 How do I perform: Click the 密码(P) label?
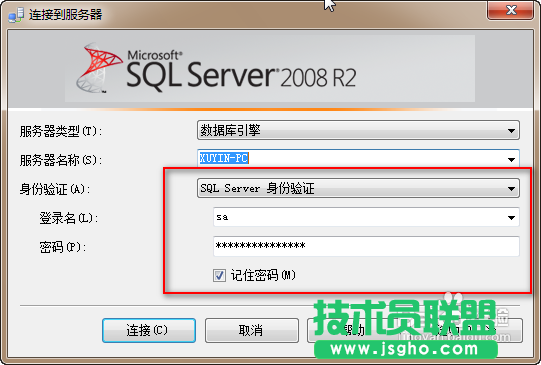click(62, 247)
